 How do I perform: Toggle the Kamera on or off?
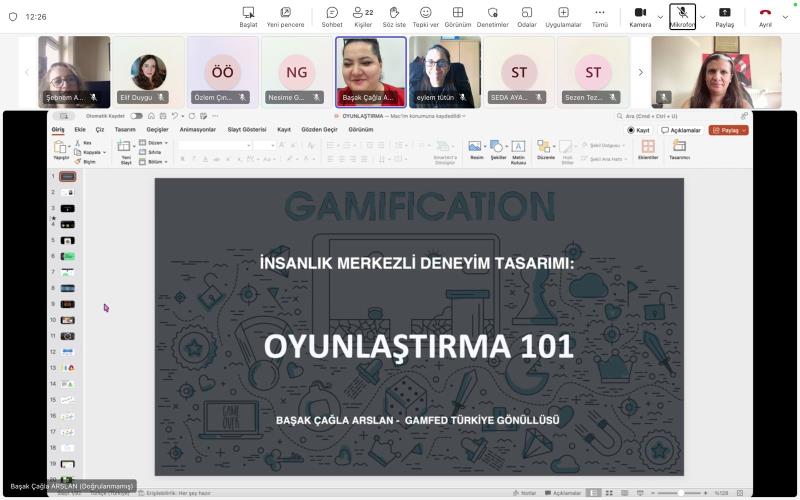pyautogui.click(x=640, y=16)
